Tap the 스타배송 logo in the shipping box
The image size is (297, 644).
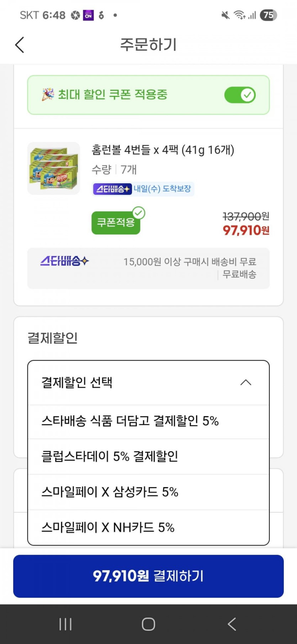64,261
